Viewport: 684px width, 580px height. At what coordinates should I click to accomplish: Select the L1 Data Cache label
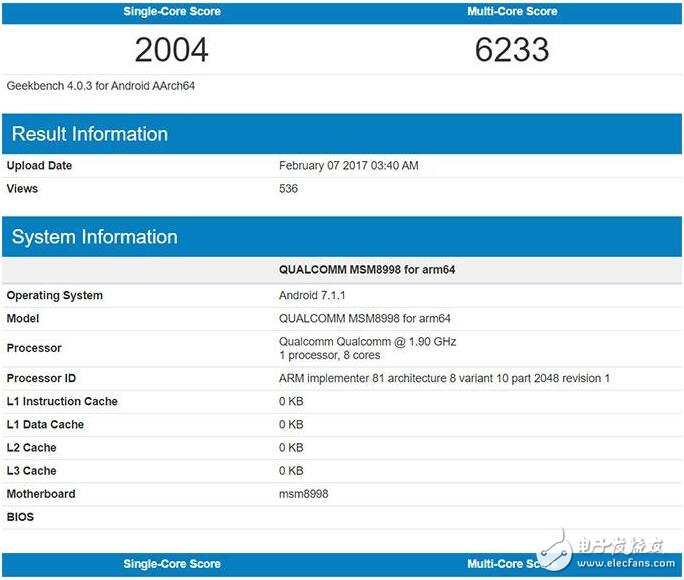(45, 425)
